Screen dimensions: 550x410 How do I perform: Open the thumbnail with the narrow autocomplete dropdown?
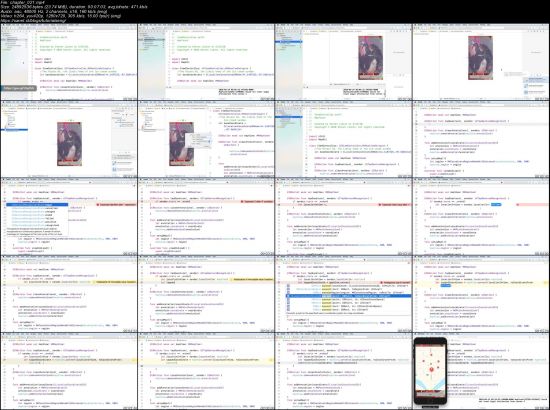coord(69,217)
